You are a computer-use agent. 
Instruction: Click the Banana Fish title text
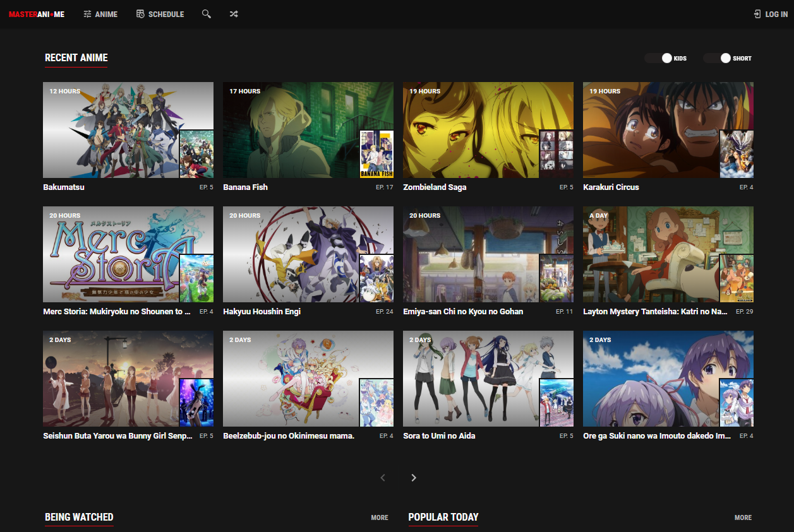pyautogui.click(x=245, y=187)
